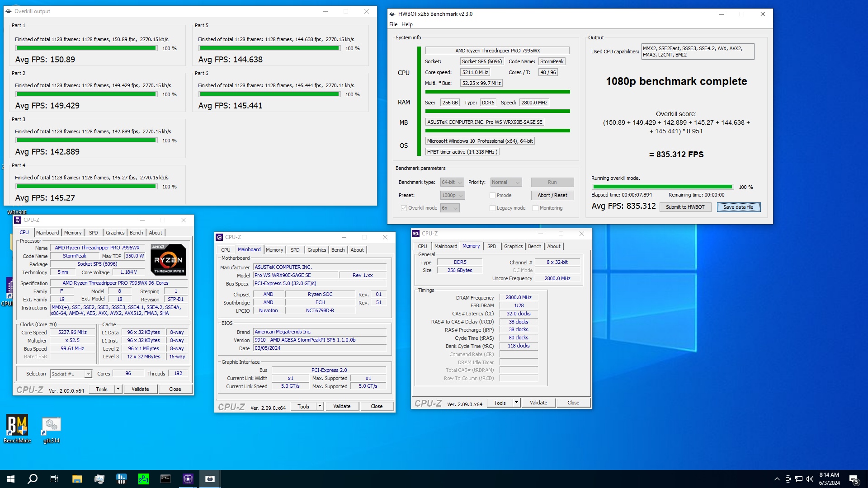Open Windows Search on taskbar

click(x=33, y=479)
